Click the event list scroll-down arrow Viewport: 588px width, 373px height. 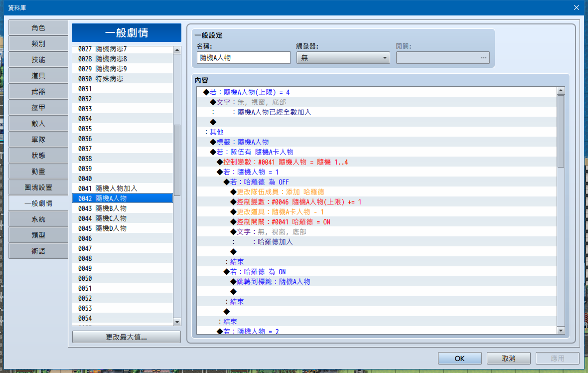pos(177,322)
